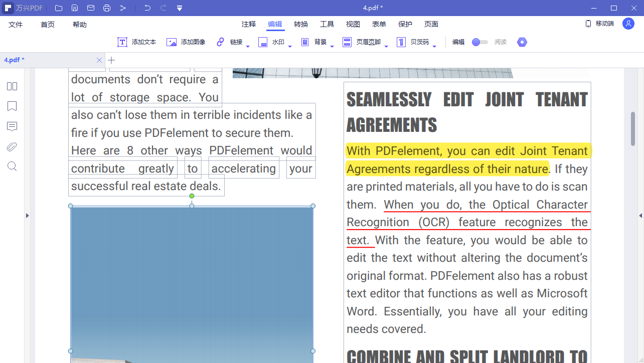The width and height of the screenshot is (644, 363).
Task: Click the 添加文本 button
Action: coord(137,42)
